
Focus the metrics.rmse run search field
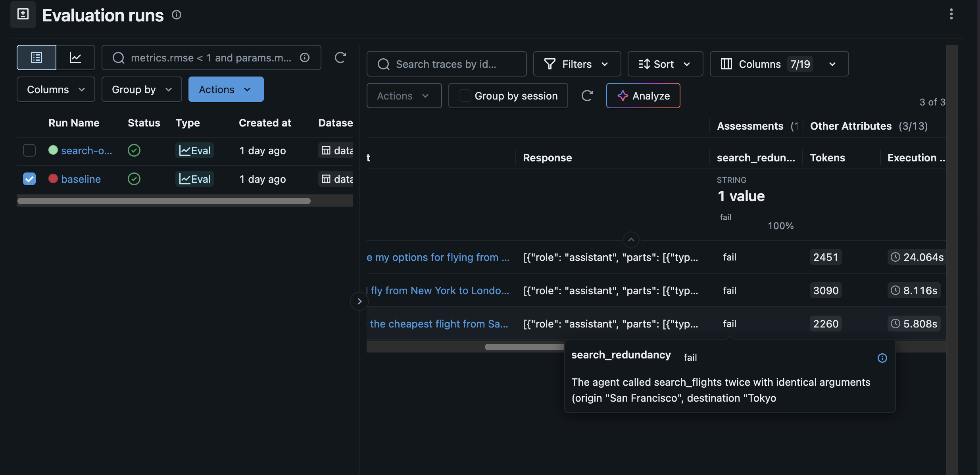211,57
